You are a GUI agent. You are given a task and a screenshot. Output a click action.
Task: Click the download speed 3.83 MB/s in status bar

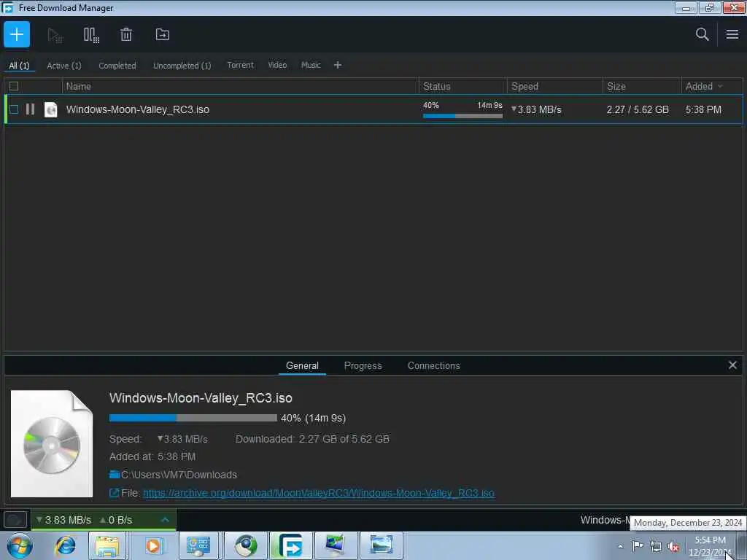click(x=64, y=519)
